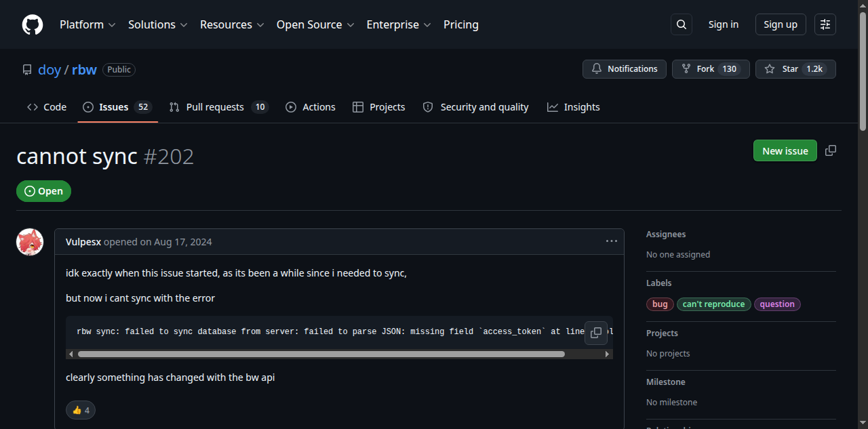Open the comment options kebab menu
Image resolution: width=868 pixels, height=429 pixels.
[x=611, y=241]
